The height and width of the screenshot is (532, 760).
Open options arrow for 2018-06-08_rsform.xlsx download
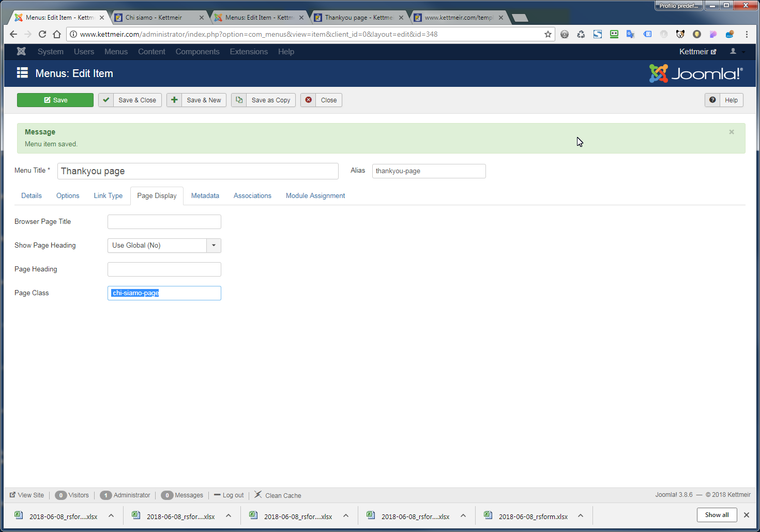(581, 515)
